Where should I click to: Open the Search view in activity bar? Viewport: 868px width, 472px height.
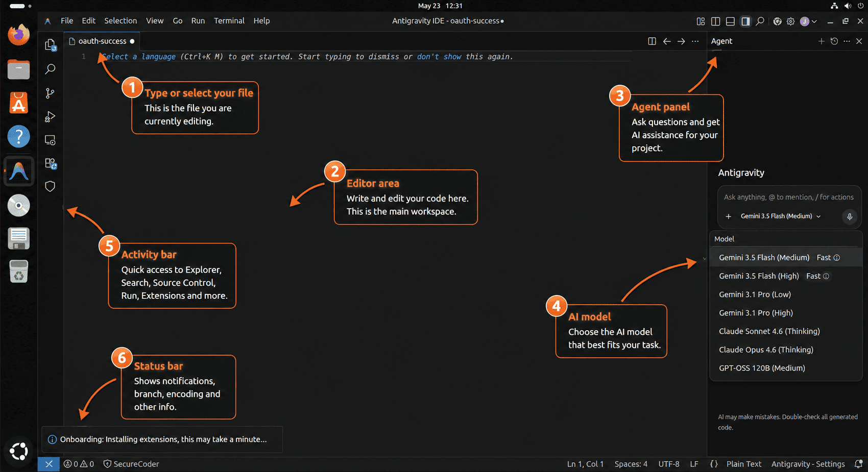click(x=50, y=69)
